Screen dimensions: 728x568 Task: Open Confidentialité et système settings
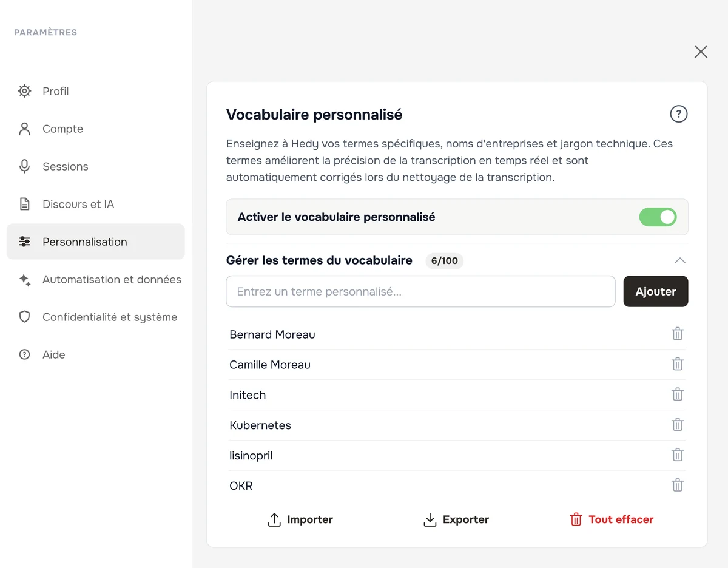tap(95, 317)
